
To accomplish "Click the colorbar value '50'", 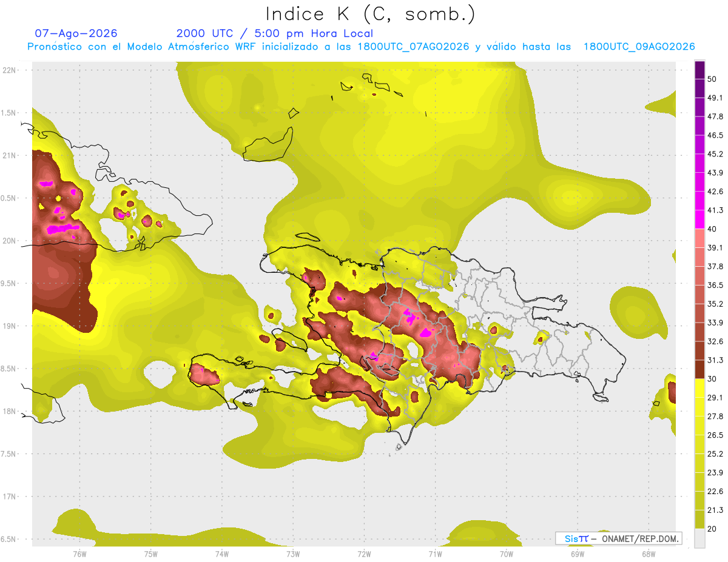I will [x=712, y=79].
